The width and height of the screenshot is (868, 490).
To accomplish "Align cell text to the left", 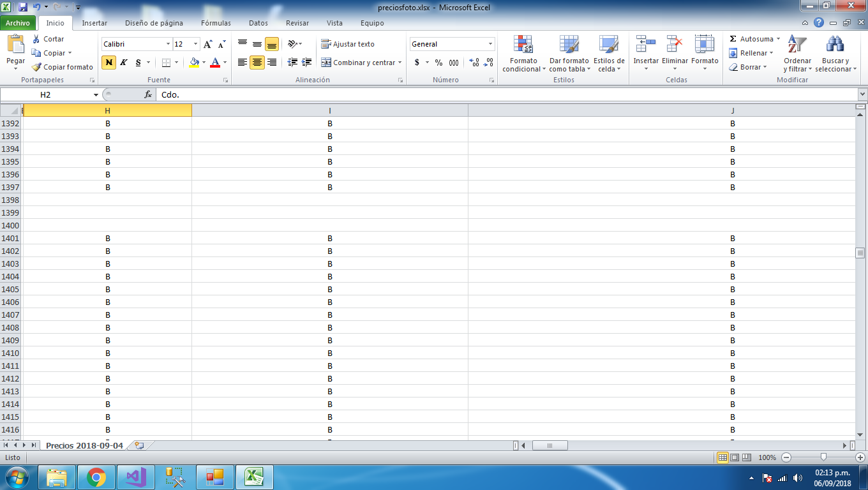I will coord(243,63).
